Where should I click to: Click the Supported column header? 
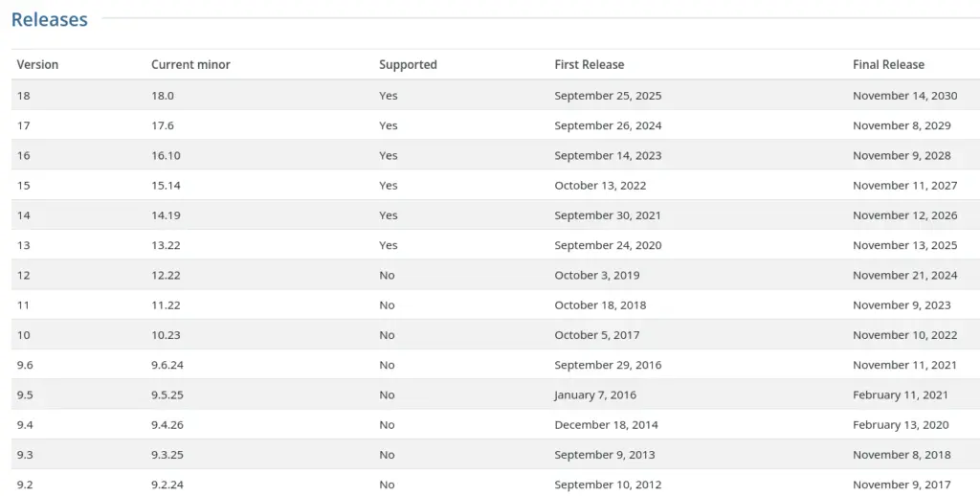[x=408, y=65]
